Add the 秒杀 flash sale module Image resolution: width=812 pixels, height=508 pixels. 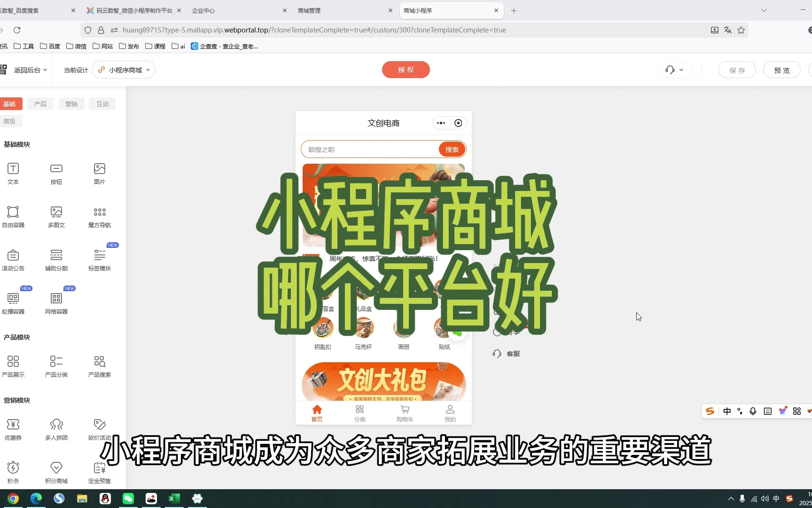pyautogui.click(x=13, y=473)
